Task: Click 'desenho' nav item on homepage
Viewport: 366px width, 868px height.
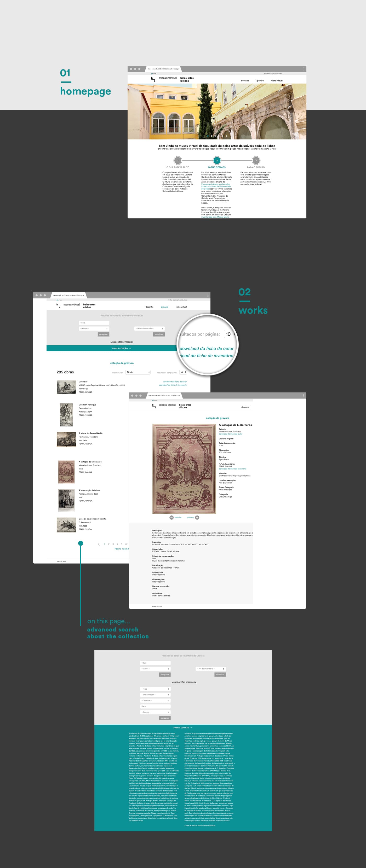Action: (245, 80)
